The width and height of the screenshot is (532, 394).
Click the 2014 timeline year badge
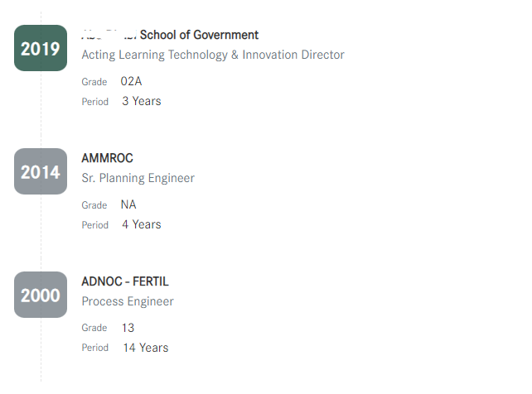point(41,171)
